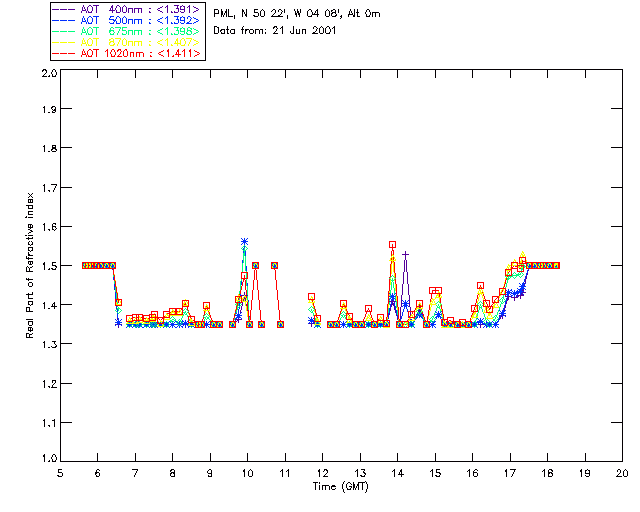Click the x-axis label 8
This screenshot has width=640, height=512.
click(x=173, y=474)
